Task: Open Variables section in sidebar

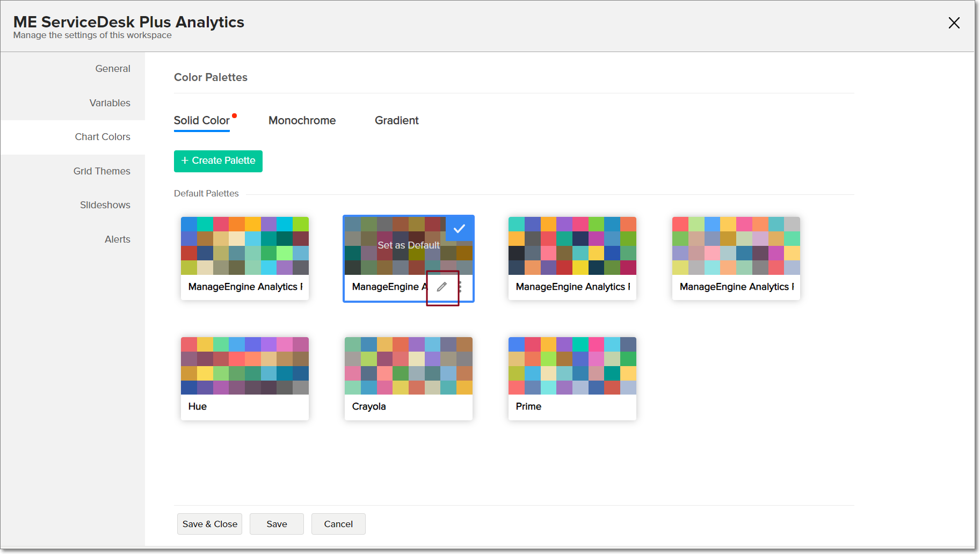Action: pyautogui.click(x=110, y=103)
